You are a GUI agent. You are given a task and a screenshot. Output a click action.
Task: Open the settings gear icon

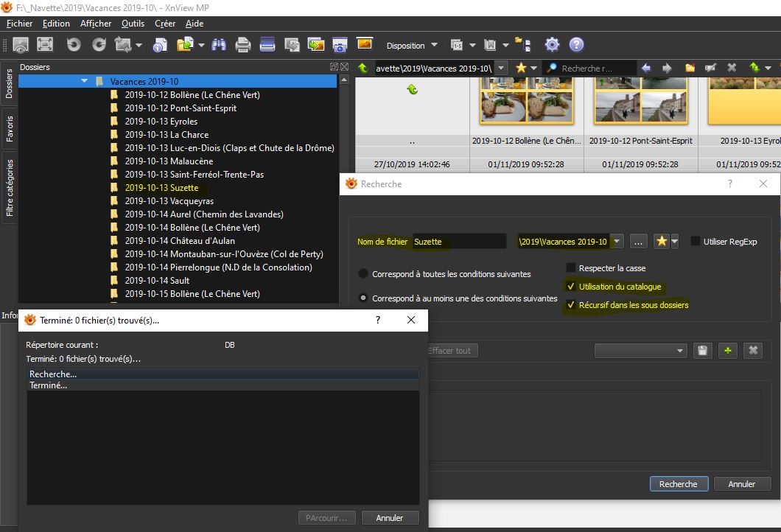point(552,45)
